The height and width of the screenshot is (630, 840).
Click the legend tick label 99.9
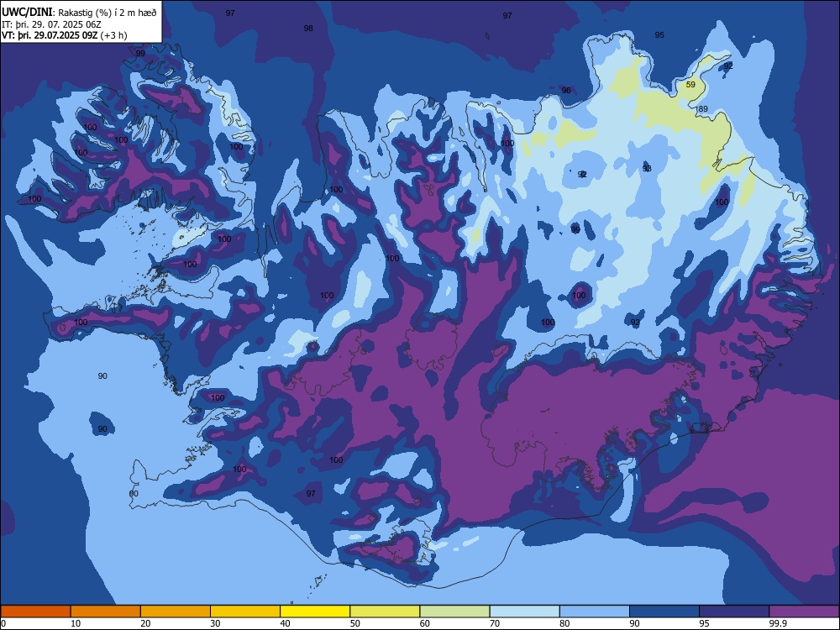click(777, 623)
